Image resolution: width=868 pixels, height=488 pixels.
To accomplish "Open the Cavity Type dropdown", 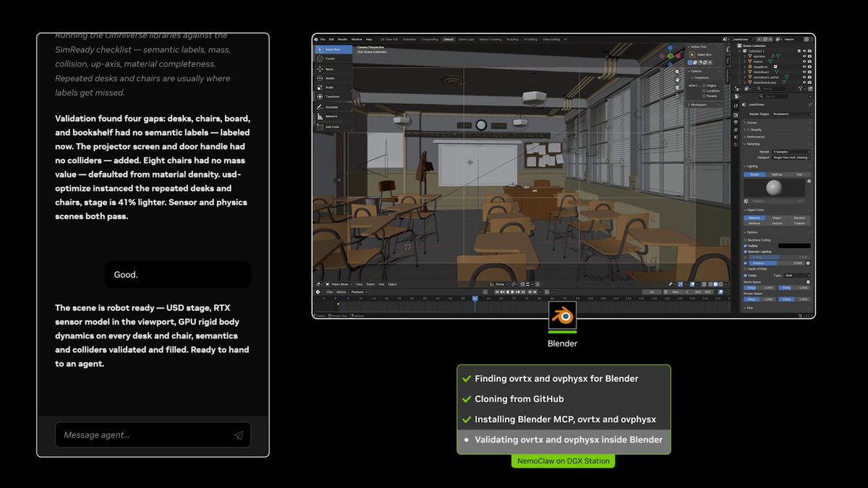I will [797, 275].
